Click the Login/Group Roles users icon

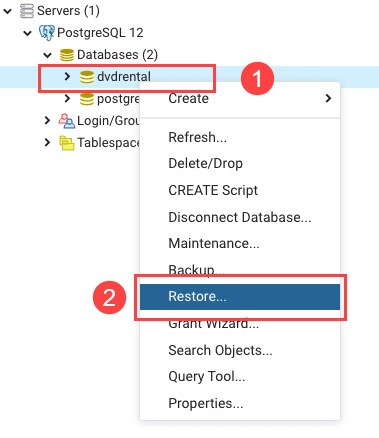coord(67,121)
